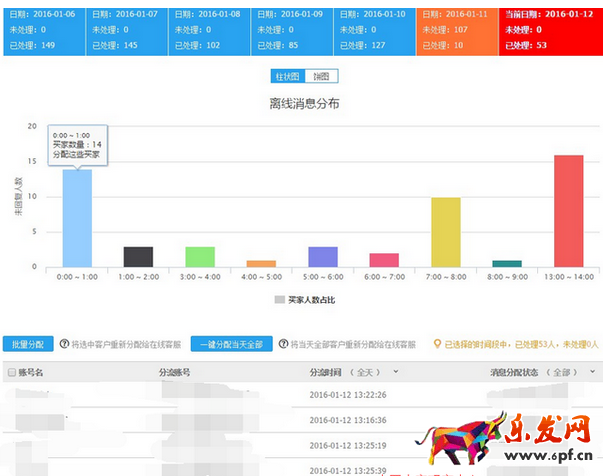This screenshot has height=476, width=603.
Task: Click the light blue 0:00~1:00 bar
Action: (x=77, y=218)
